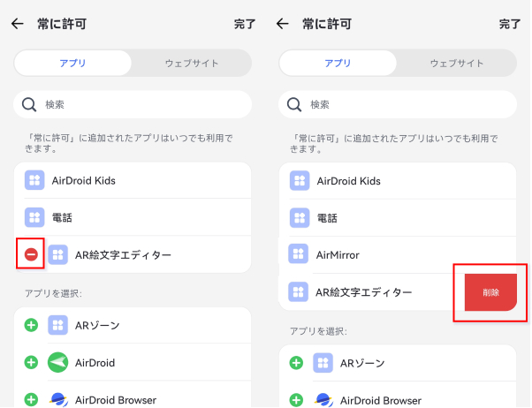Click AR絵文字エディター app icon on right screen
The image size is (532, 408).
(x=298, y=291)
